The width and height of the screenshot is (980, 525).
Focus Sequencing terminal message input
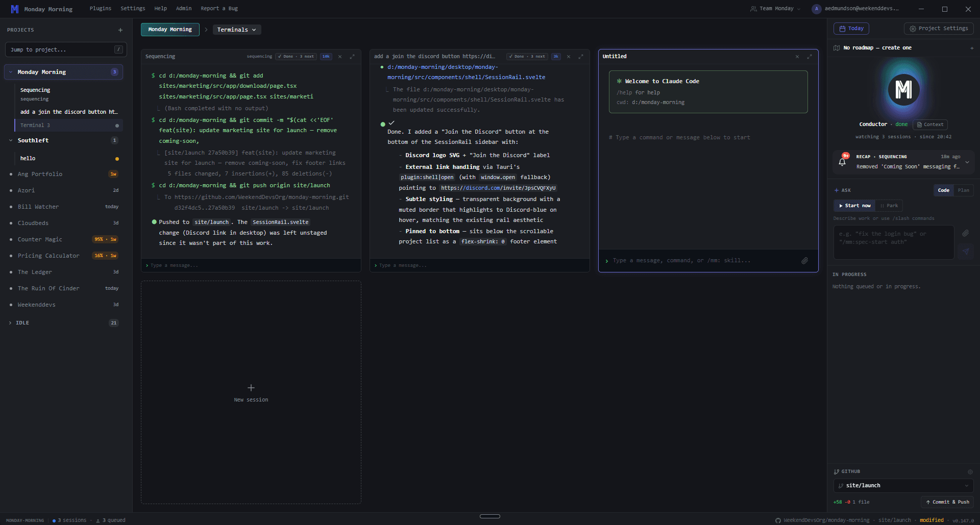(x=251, y=265)
